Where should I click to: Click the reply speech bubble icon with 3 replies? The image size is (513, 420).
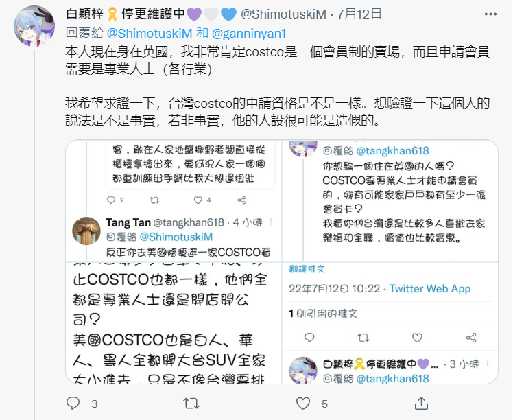click(x=73, y=404)
